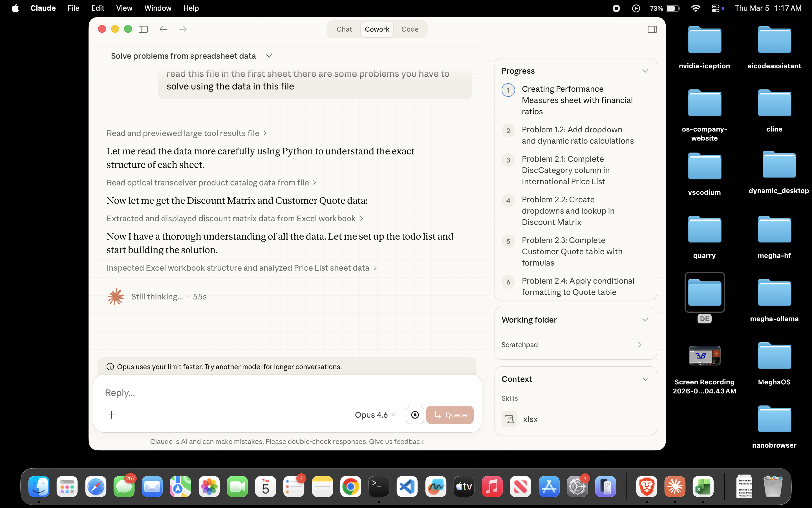Image resolution: width=812 pixels, height=508 pixels.
Task: Click the xlsx skill icon
Action: coord(509,419)
